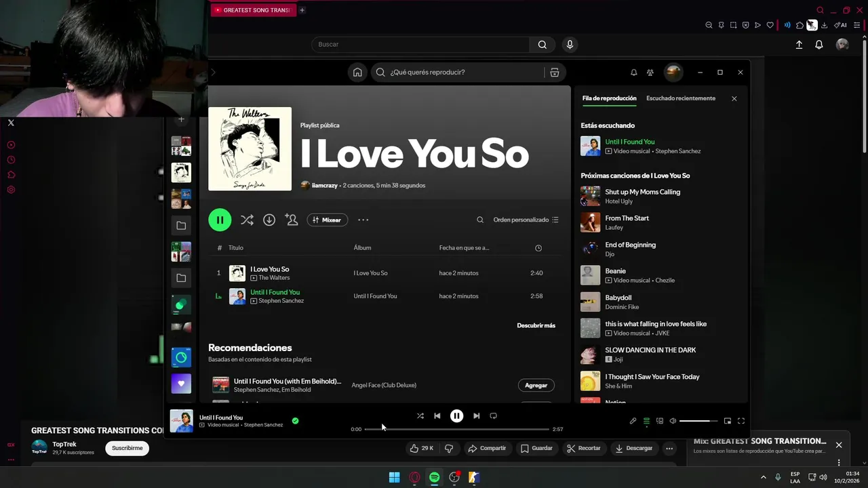Toggle shuffle next to the green play button

(247, 220)
